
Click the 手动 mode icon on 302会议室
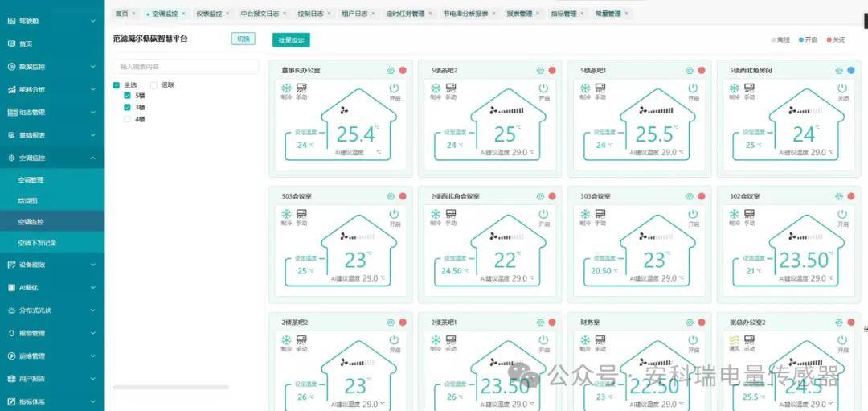[x=749, y=214]
